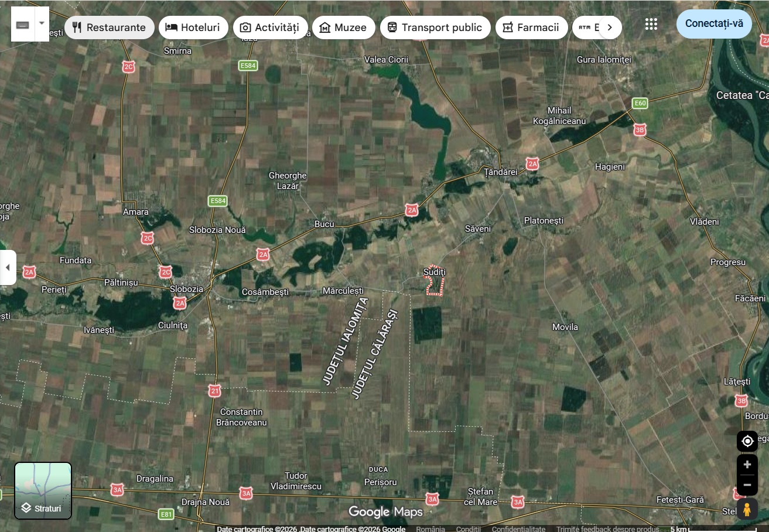Zoom in with the plus button
Screen dimensions: 769x532
pos(747,465)
